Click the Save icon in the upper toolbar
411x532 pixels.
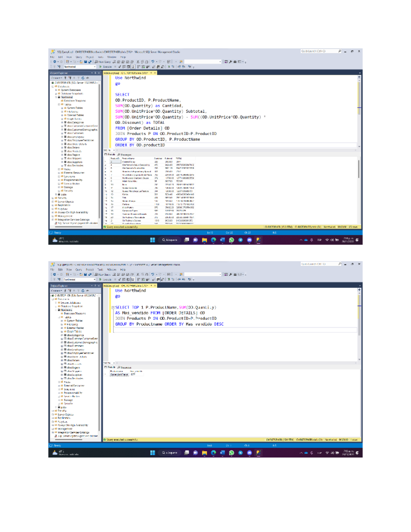85,62
